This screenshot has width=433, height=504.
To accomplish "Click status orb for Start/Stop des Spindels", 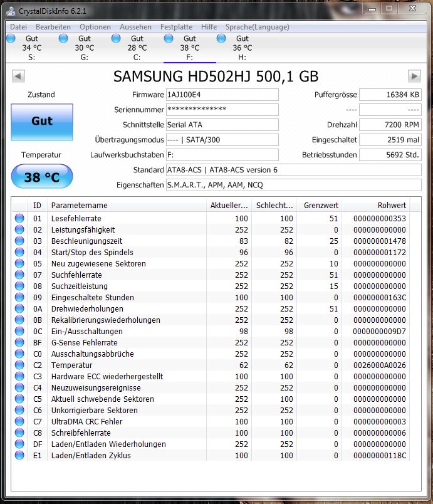I will tap(19, 252).
